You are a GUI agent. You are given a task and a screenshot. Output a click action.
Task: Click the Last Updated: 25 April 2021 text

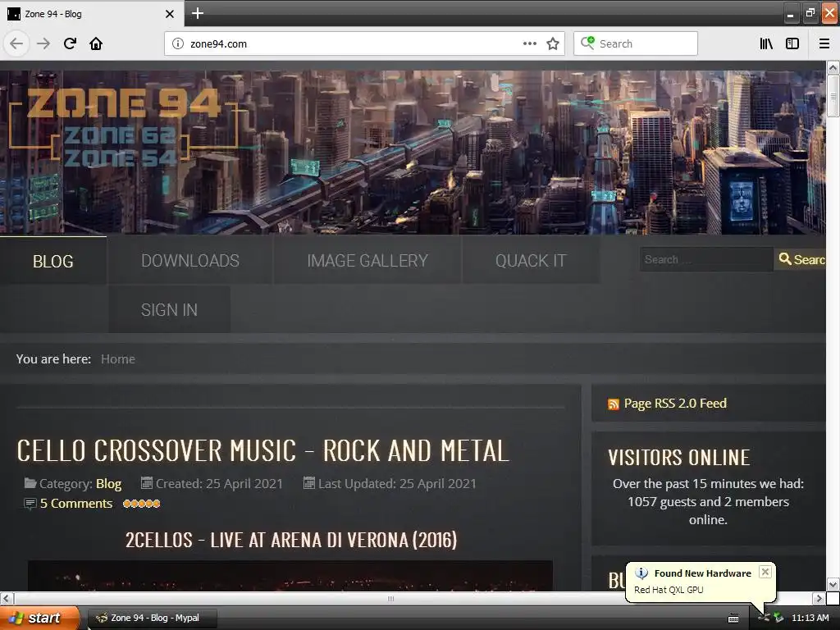(x=397, y=484)
